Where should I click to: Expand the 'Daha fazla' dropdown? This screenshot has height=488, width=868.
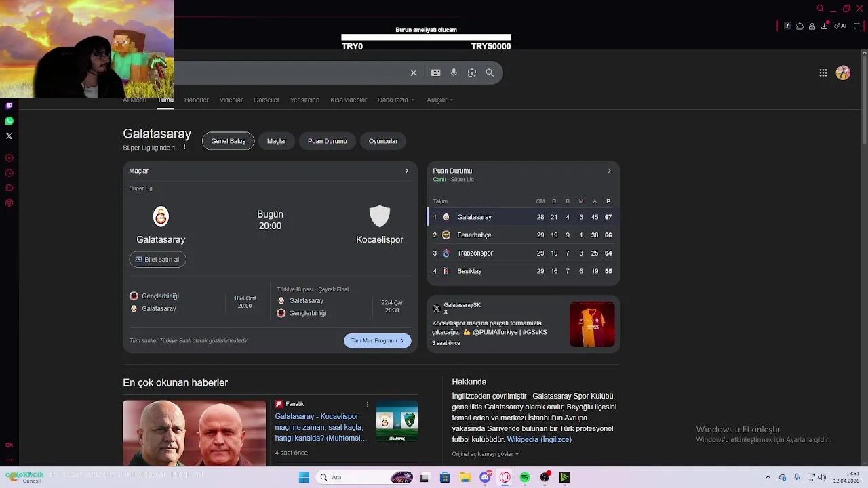(x=396, y=100)
